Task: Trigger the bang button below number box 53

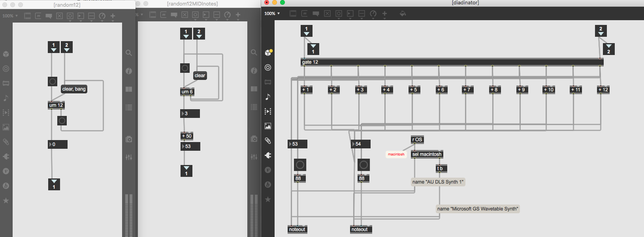Action: (300, 165)
